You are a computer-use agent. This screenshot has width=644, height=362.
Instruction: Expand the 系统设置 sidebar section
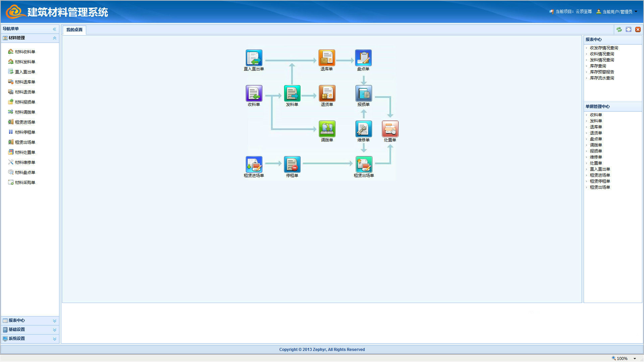coord(54,339)
